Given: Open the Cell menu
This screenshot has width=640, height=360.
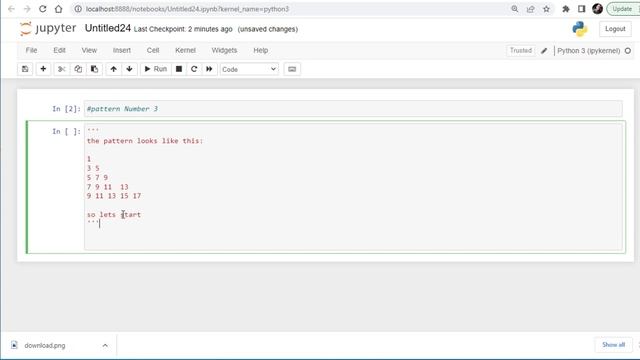Looking at the screenshot, I should click(x=153, y=50).
